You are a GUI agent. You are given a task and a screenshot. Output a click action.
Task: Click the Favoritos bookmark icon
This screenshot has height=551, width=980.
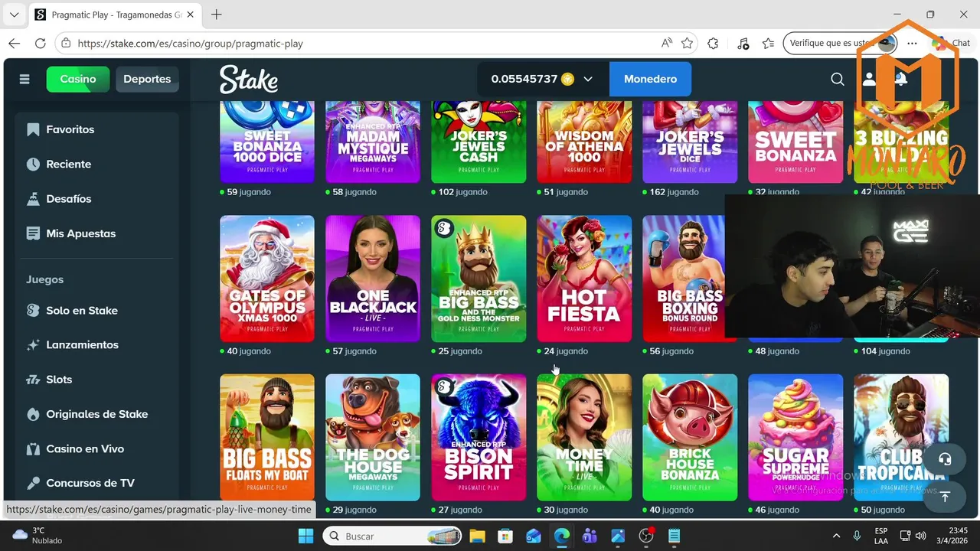[x=33, y=129]
